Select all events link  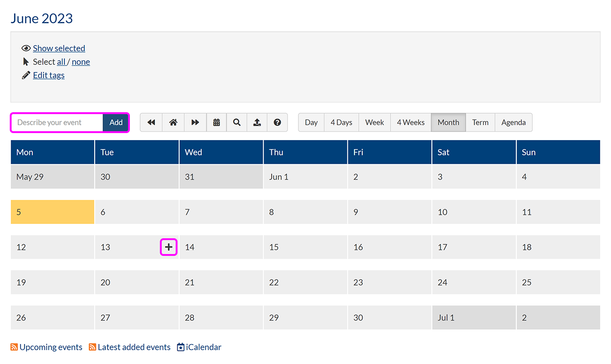pyautogui.click(x=61, y=62)
